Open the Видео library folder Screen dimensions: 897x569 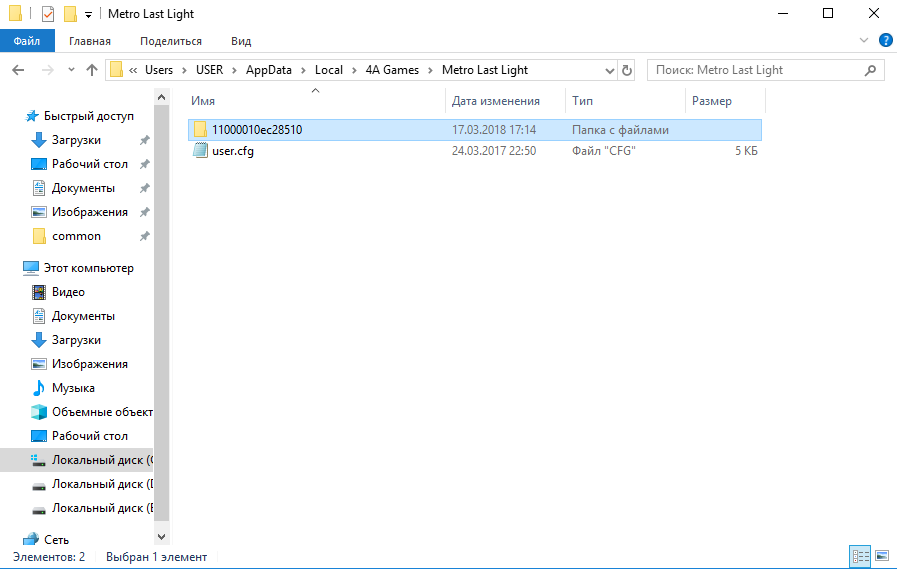[68, 292]
